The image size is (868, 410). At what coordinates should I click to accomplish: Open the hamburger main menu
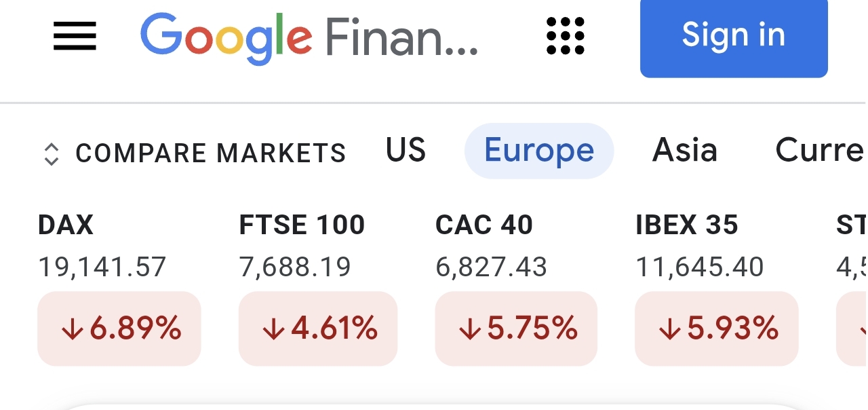75,36
